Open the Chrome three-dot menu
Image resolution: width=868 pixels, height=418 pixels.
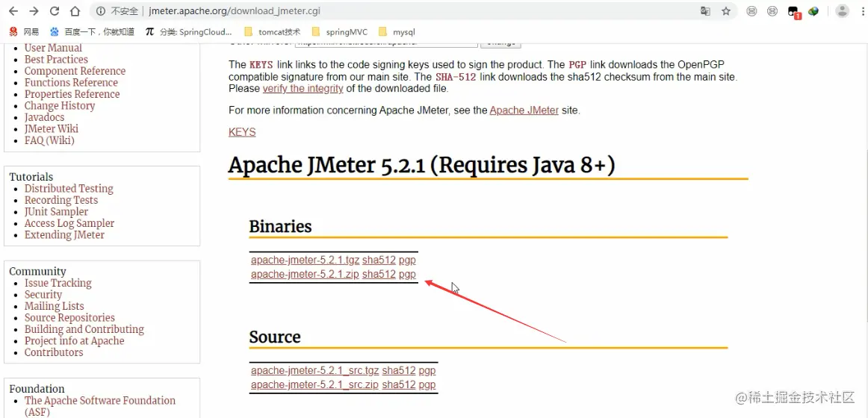click(862, 11)
